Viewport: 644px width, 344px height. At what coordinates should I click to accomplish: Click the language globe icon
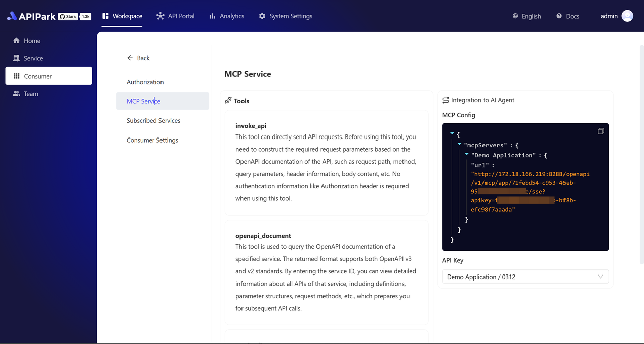[515, 16]
